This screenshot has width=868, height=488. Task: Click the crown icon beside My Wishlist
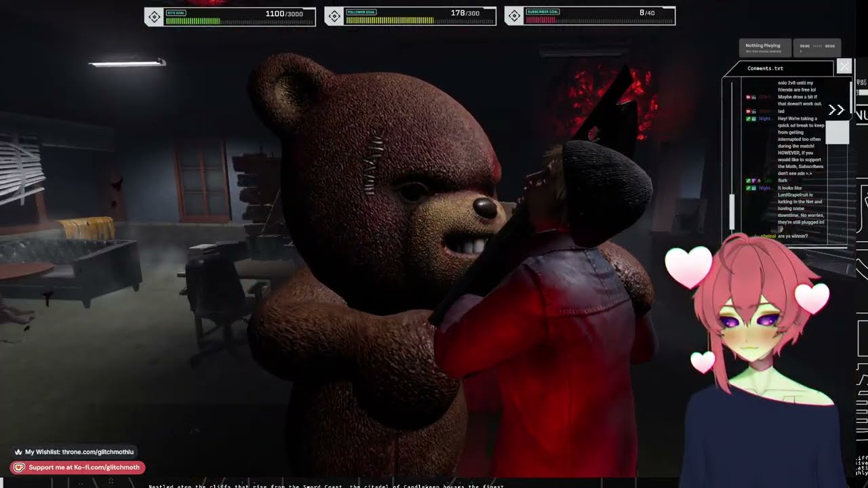[18, 452]
